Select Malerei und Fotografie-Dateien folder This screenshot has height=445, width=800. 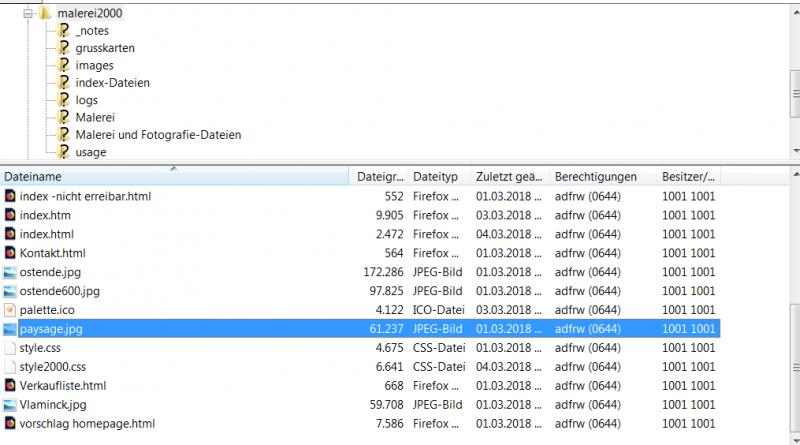tap(158, 135)
